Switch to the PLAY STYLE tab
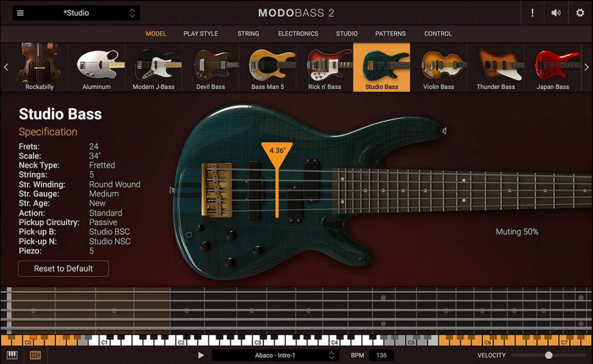This screenshot has width=593, height=364. click(x=200, y=34)
